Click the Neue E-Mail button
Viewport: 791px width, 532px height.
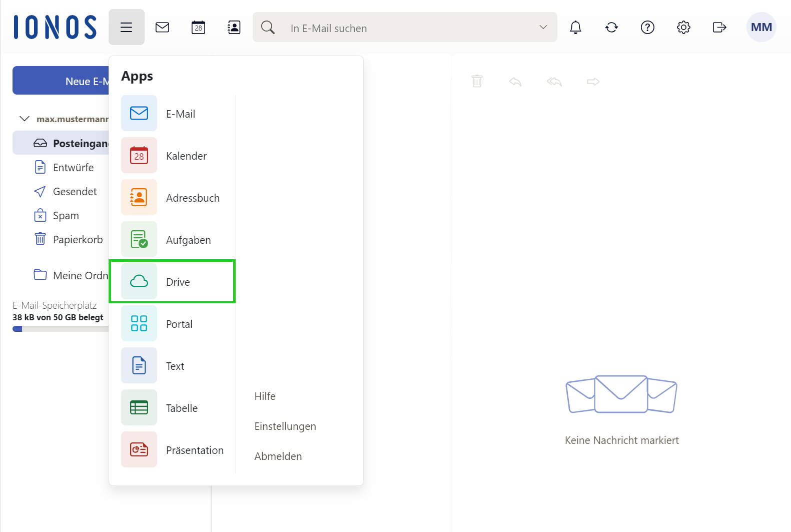[x=61, y=81]
